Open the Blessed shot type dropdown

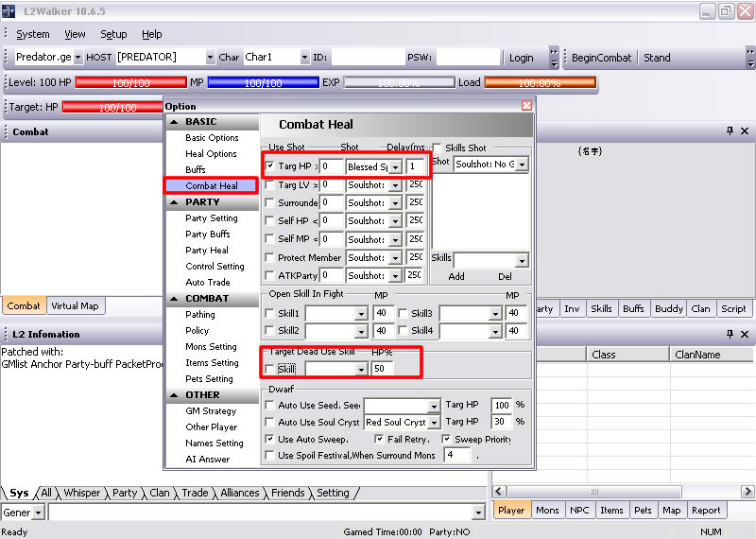[395, 166]
